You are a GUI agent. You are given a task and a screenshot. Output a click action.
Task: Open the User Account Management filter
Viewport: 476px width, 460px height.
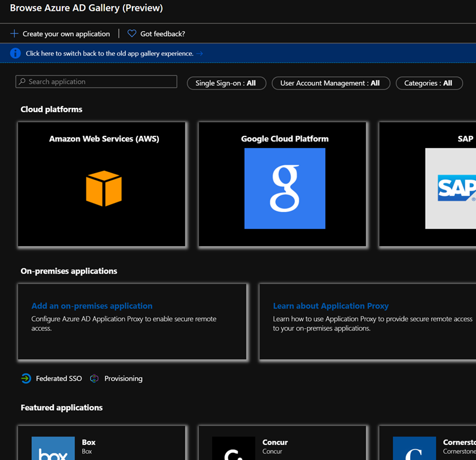pos(330,83)
